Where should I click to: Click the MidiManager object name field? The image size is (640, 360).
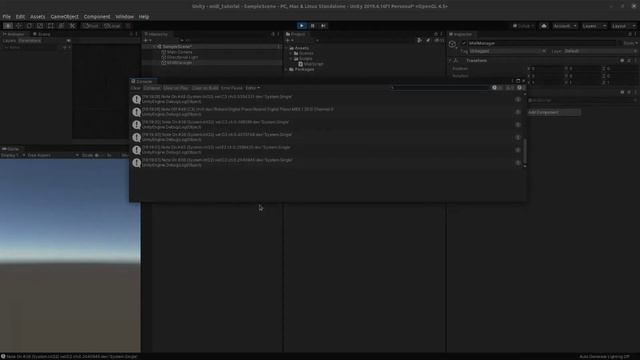543,43
